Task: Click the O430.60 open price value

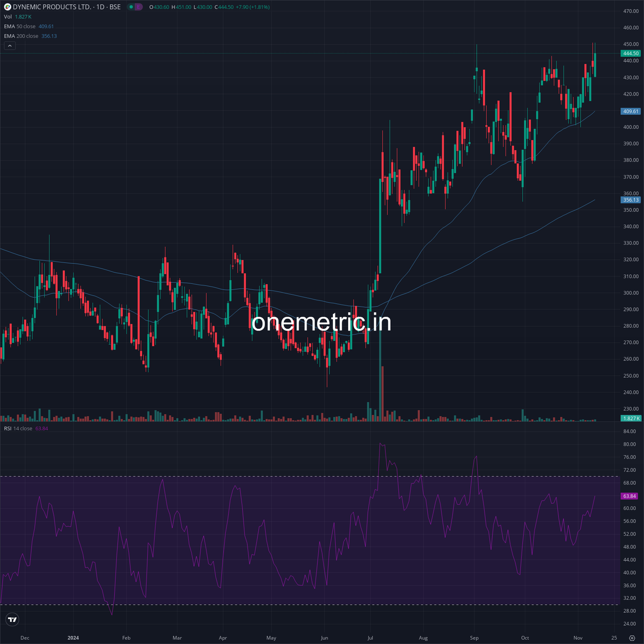Action: click(x=160, y=7)
